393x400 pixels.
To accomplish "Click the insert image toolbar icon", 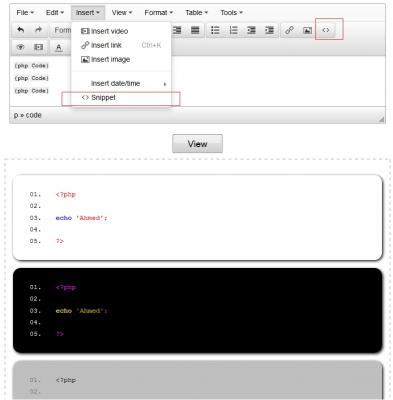I will [307, 30].
